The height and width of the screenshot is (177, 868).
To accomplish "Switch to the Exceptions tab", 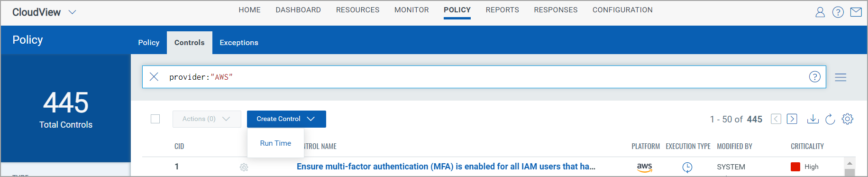I will 239,43.
